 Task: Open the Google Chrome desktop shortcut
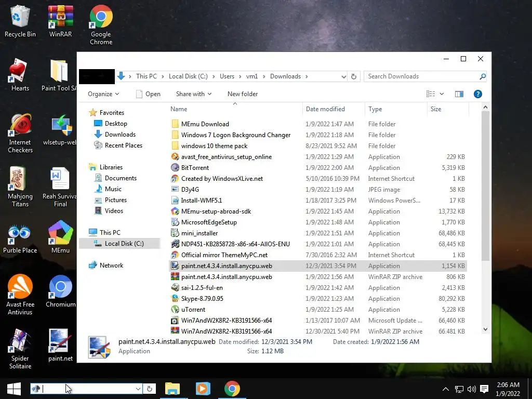click(101, 25)
